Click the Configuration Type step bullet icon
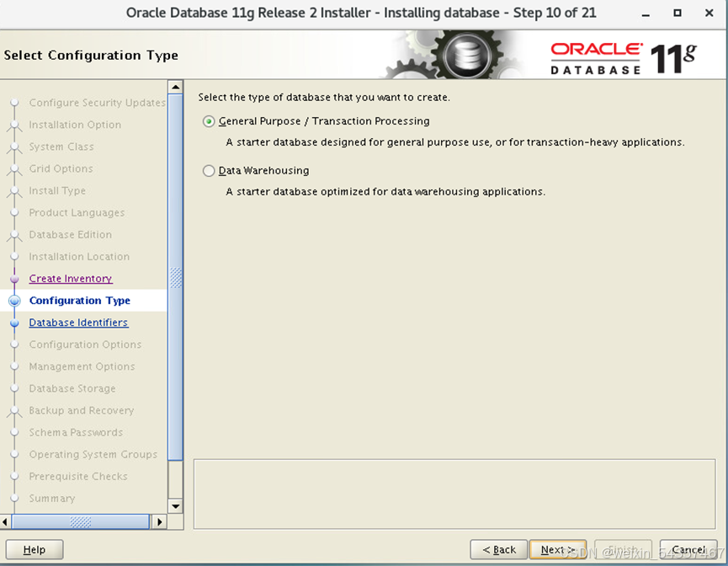The height and width of the screenshot is (566, 728). click(x=13, y=301)
